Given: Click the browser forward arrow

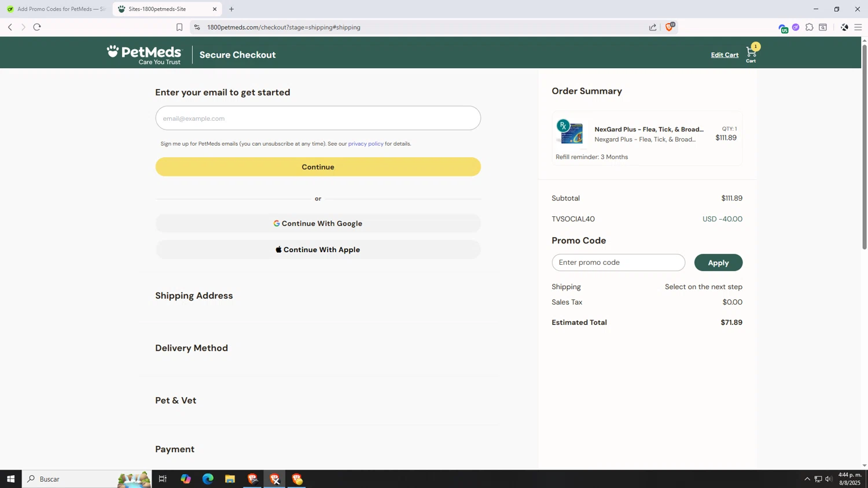Looking at the screenshot, I should [23, 27].
